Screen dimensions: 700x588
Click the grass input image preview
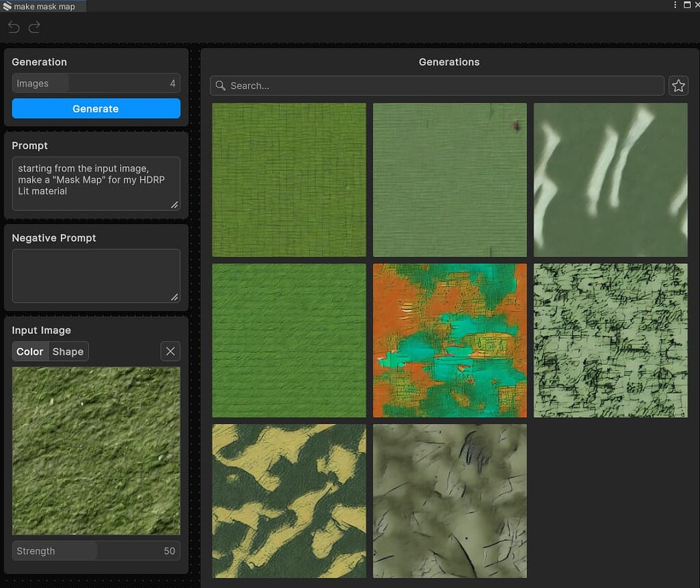coord(96,451)
